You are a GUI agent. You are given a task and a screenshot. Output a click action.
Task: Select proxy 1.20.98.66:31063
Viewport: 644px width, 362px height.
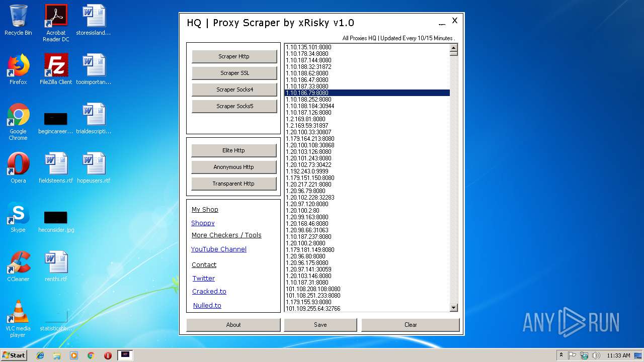click(x=367, y=230)
